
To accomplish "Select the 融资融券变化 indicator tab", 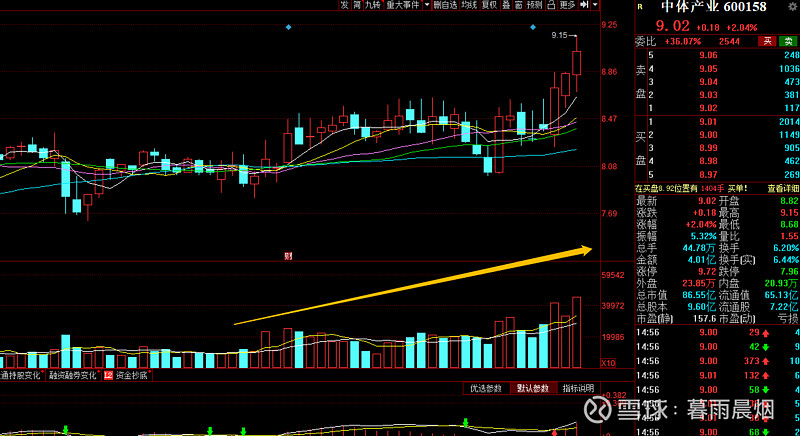I will pos(73,376).
